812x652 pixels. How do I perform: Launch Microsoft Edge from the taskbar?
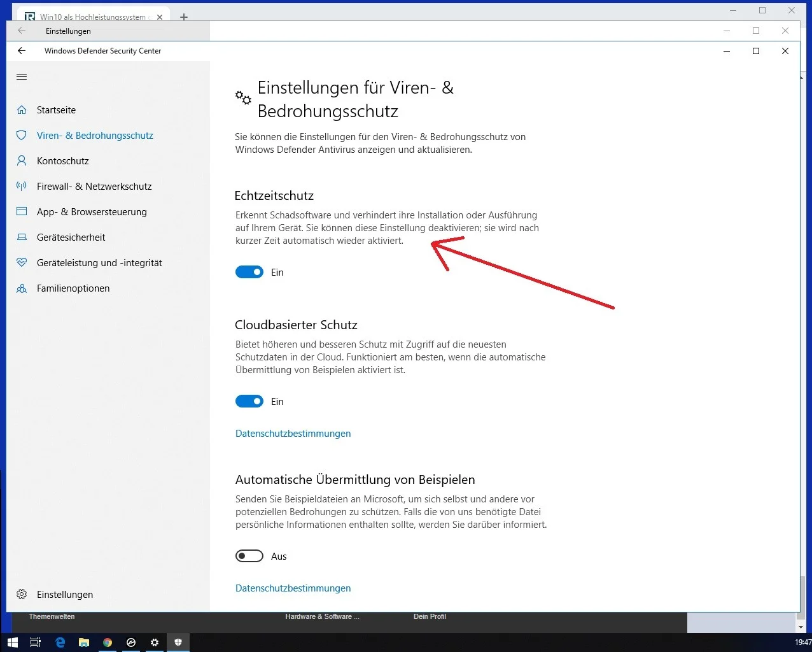coord(60,642)
